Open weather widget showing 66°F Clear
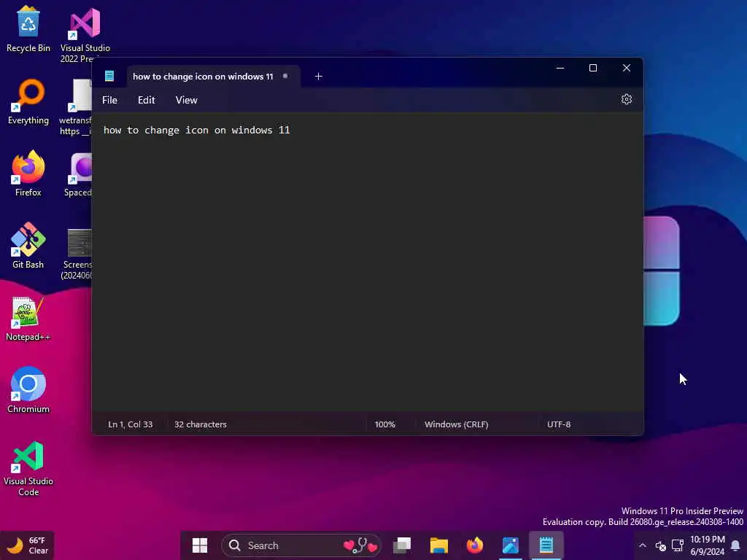This screenshot has height=560, width=747. [x=28, y=545]
